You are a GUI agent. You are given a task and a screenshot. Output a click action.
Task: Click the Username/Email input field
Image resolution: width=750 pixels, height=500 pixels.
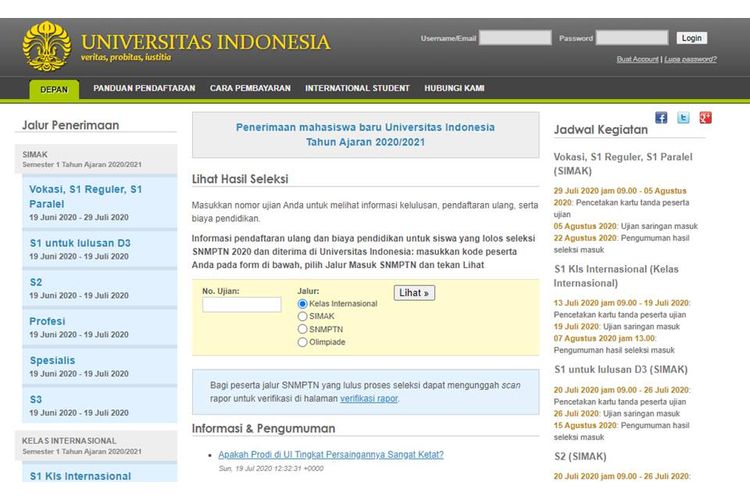(515, 38)
